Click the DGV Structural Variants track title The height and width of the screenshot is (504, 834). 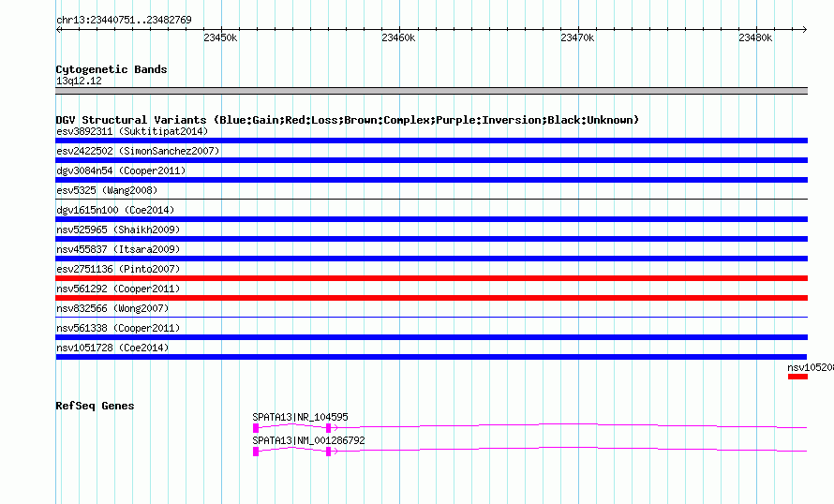pos(348,120)
